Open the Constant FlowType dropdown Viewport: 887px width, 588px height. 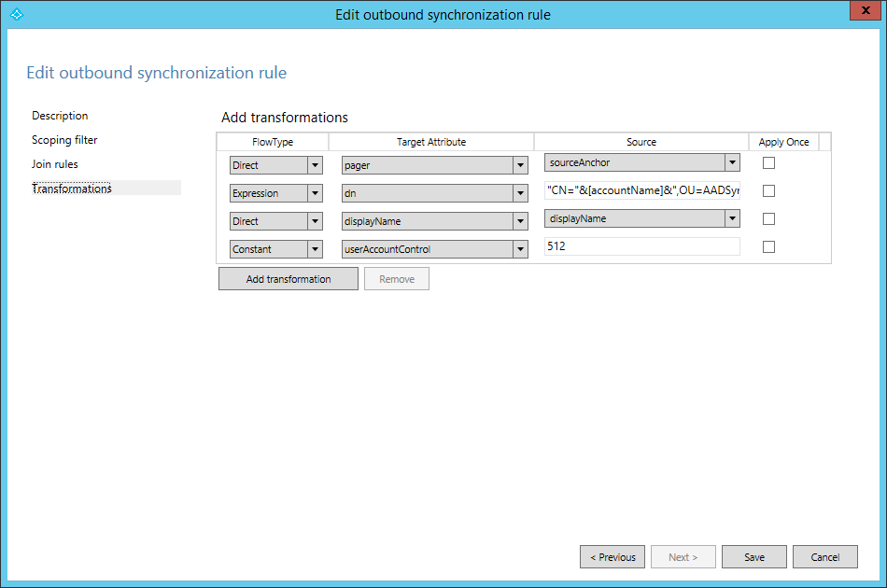click(x=315, y=249)
